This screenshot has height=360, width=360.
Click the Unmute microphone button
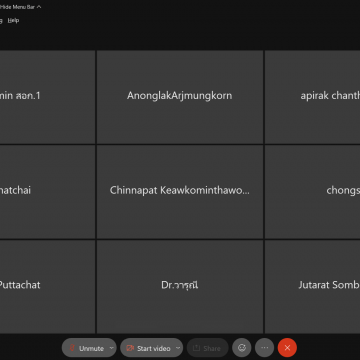(86, 348)
